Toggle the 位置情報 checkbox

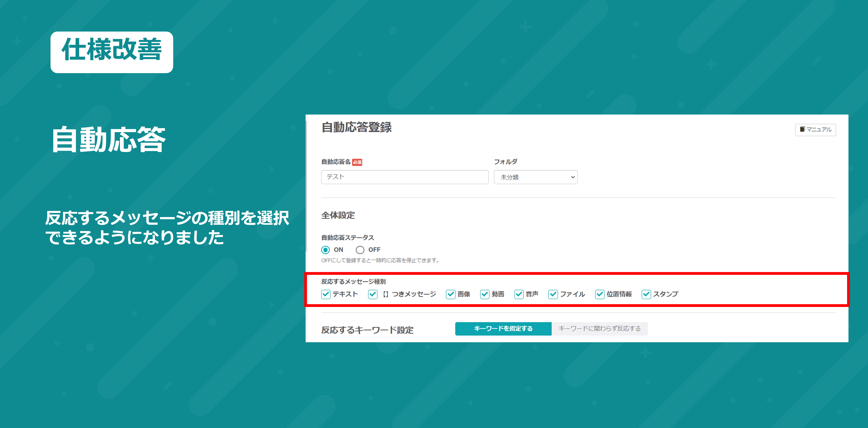[x=600, y=294]
